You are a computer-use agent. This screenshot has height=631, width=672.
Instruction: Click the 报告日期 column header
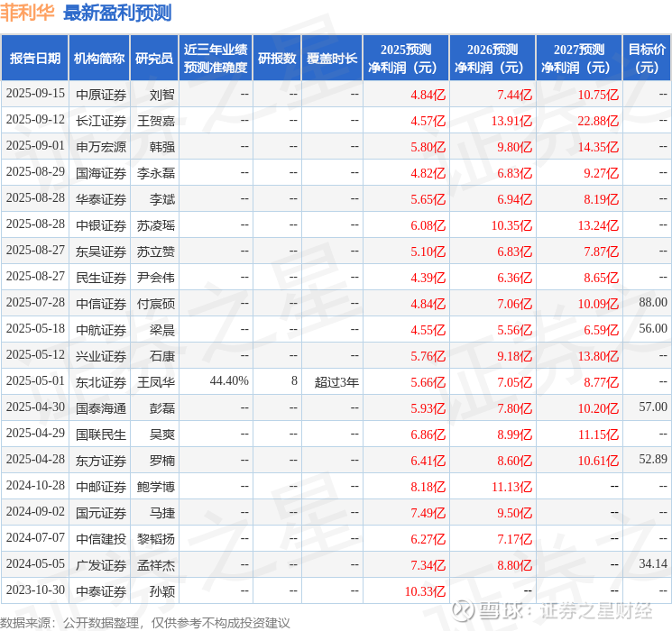pos(34,59)
